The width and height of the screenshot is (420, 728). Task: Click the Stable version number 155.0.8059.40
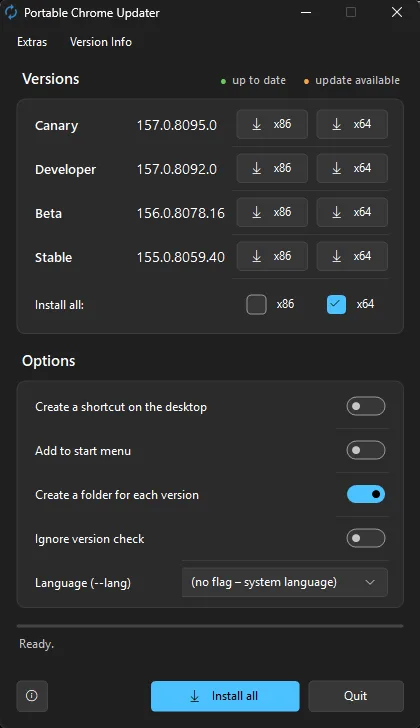point(181,257)
